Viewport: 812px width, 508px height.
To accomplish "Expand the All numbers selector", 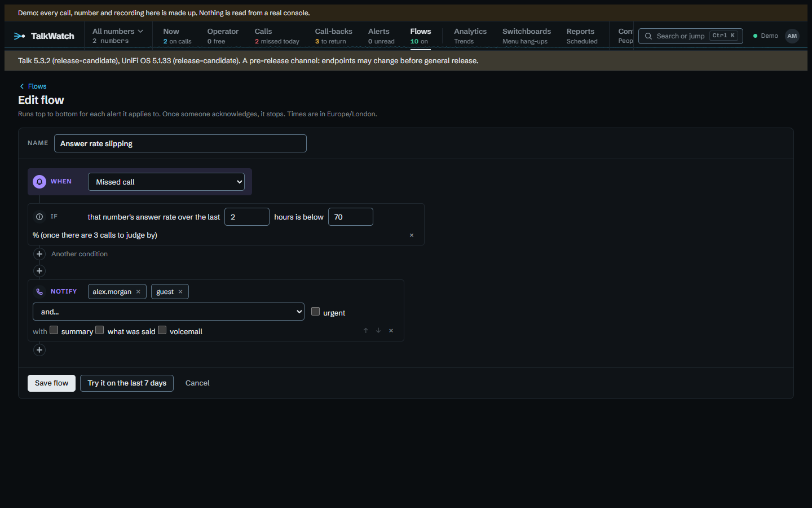I will pyautogui.click(x=118, y=36).
